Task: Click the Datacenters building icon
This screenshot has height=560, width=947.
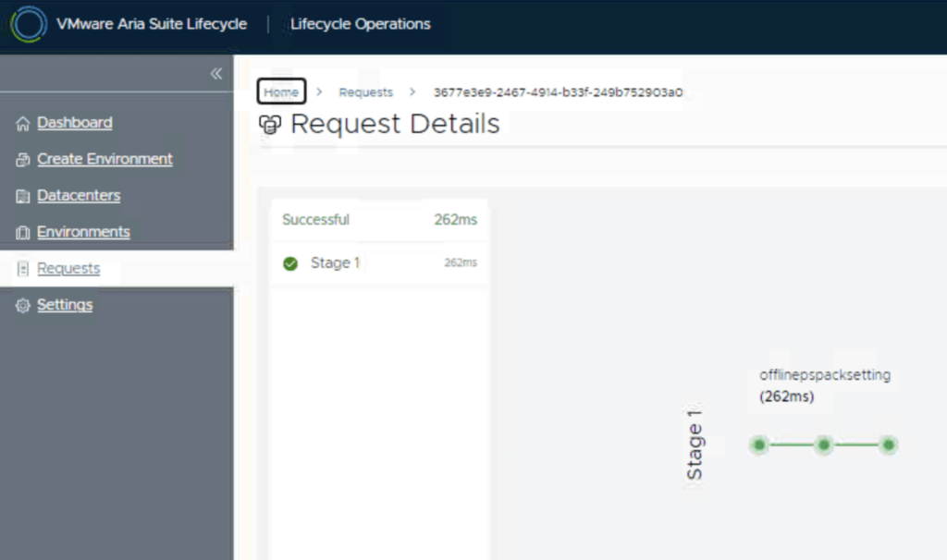Action: pyautogui.click(x=23, y=196)
